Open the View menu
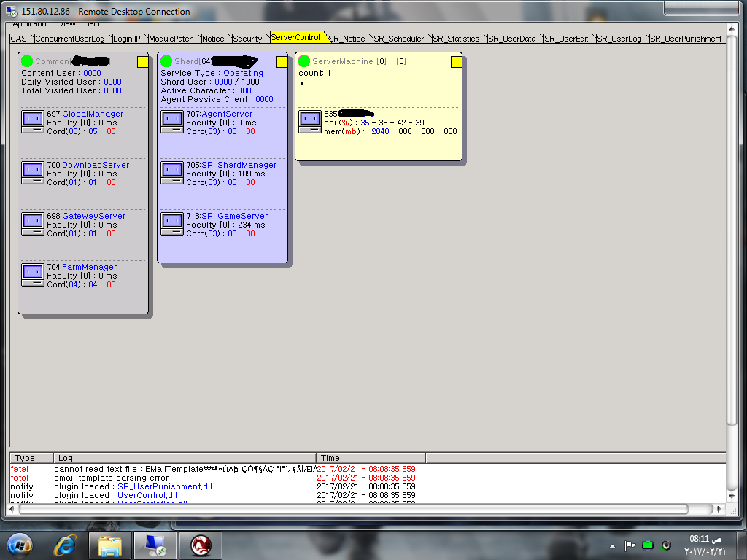The width and height of the screenshot is (747, 560). pos(67,24)
